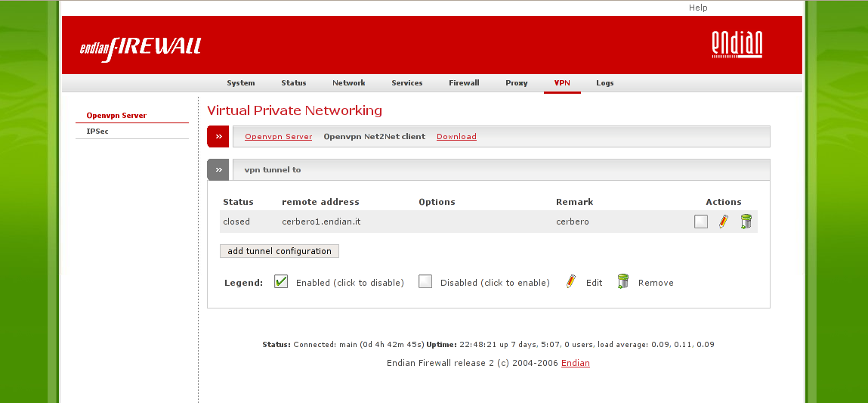Click the red arrow icon beside Openvpn Server tabs

coord(218,136)
